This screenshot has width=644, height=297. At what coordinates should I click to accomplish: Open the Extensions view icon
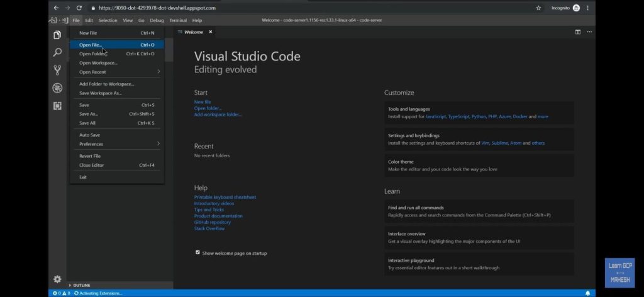57,106
